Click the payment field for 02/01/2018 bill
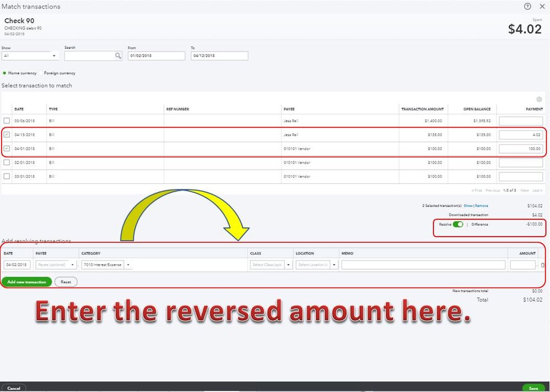 (x=521, y=162)
